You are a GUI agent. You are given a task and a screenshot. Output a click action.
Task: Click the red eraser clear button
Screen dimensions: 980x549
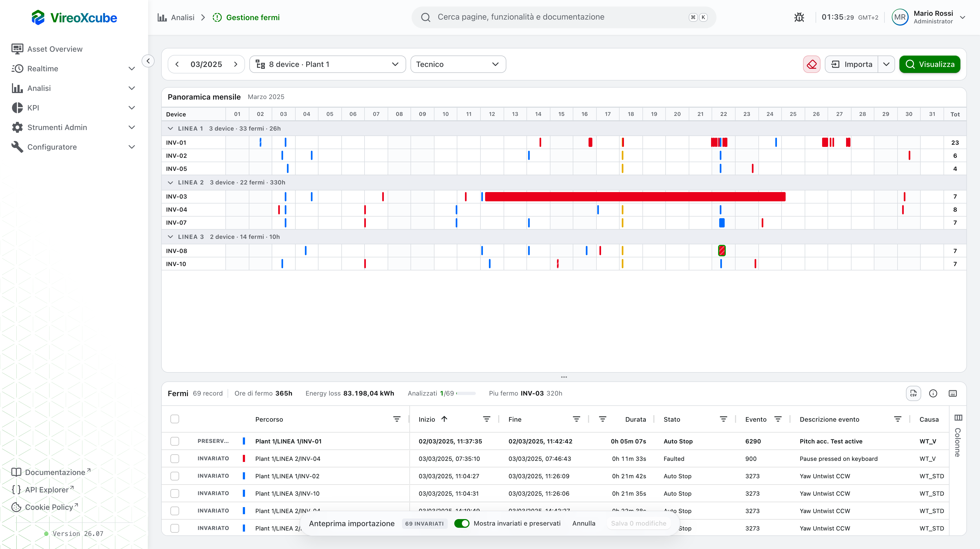coord(811,64)
